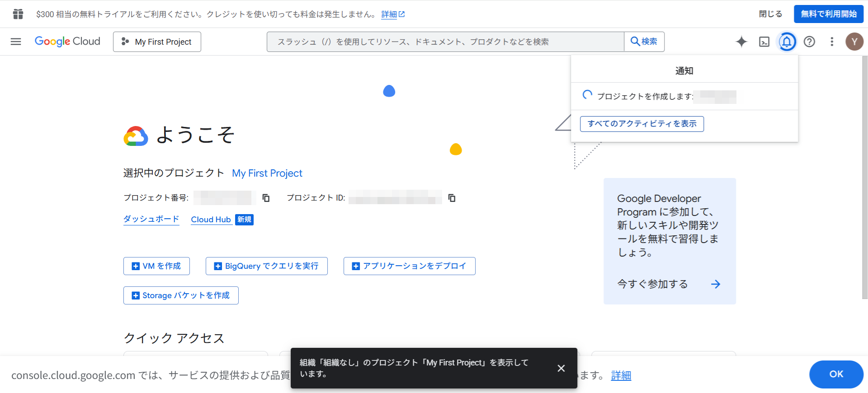Open the My First Project picker
This screenshot has height=393, width=868.
(x=157, y=42)
